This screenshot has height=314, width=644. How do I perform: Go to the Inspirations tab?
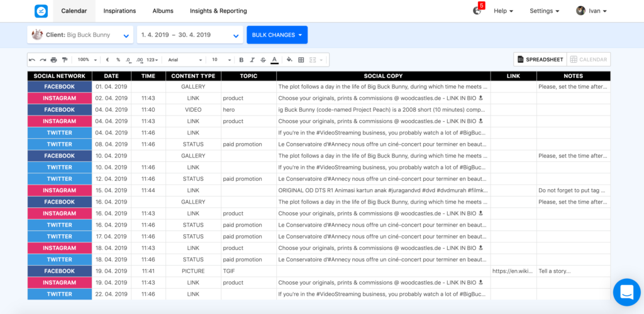(x=119, y=11)
